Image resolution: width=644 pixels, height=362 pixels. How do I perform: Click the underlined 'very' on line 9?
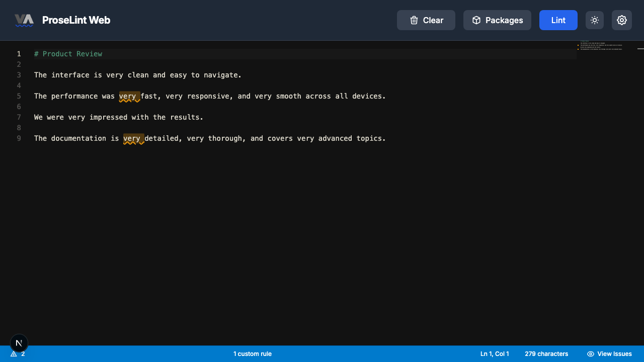click(132, 138)
